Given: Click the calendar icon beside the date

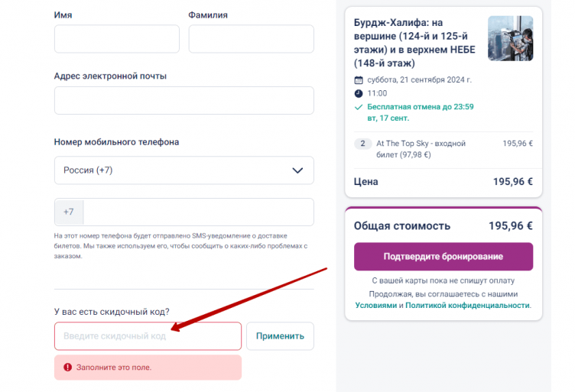Looking at the screenshot, I should coord(359,79).
